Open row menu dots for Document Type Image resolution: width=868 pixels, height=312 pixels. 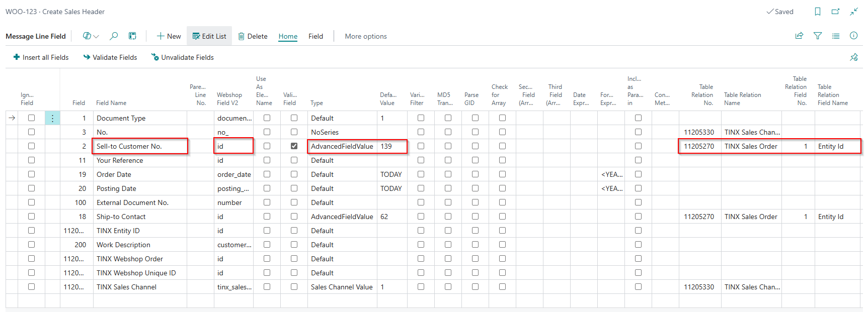click(52, 118)
